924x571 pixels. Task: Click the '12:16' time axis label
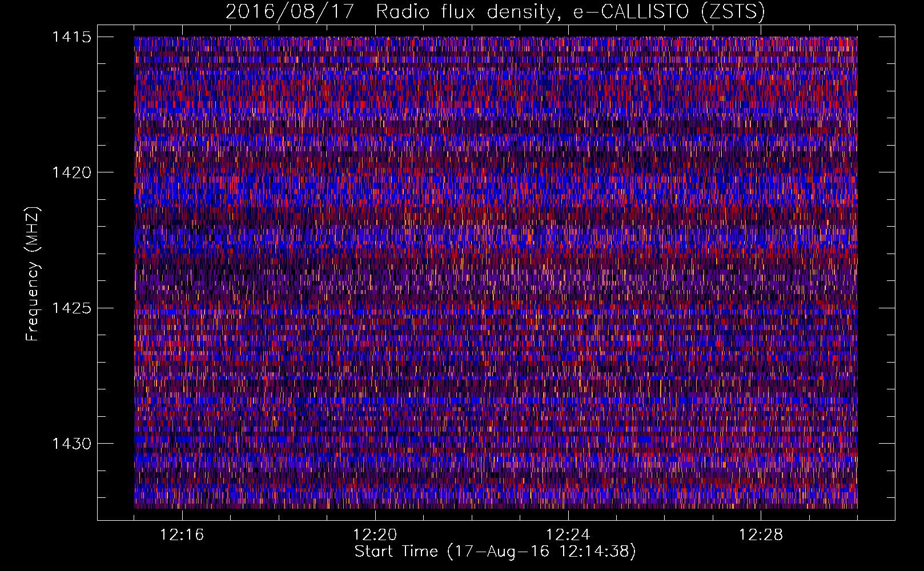tap(182, 535)
